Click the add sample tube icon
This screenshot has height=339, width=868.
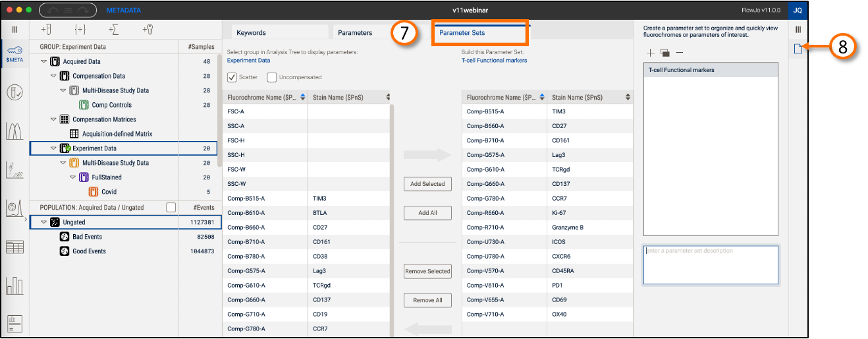[45, 30]
